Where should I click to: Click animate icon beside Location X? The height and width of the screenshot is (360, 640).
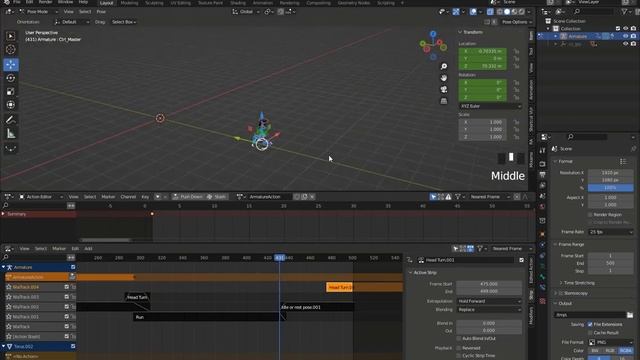(516, 51)
